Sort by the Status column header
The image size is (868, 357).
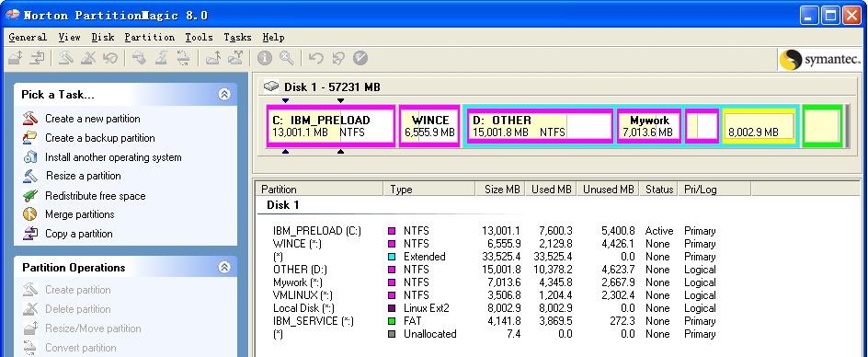click(x=658, y=189)
